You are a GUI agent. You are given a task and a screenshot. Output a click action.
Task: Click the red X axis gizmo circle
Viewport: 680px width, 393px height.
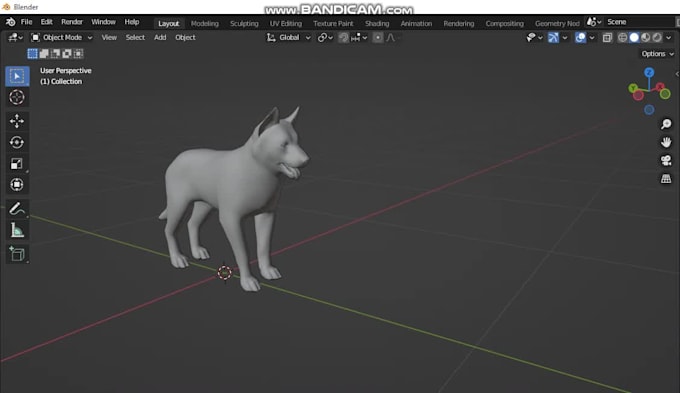[x=660, y=87]
